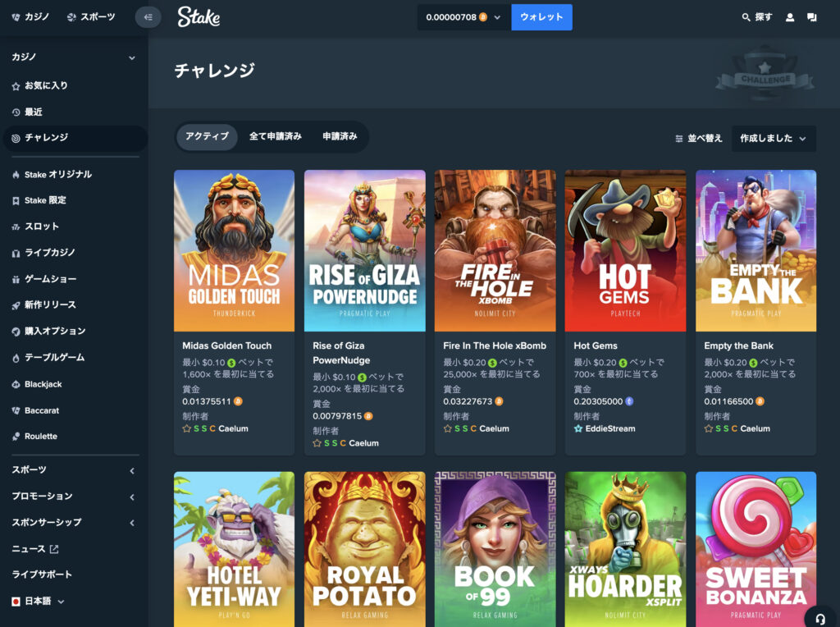Click the gift icon next to ゲームショー

click(16, 279)
